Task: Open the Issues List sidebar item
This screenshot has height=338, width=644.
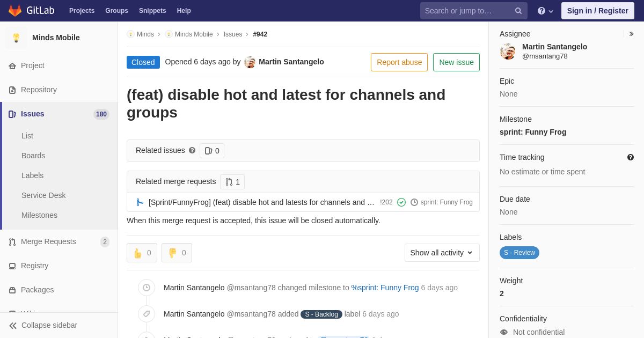Action: (27, 136)
